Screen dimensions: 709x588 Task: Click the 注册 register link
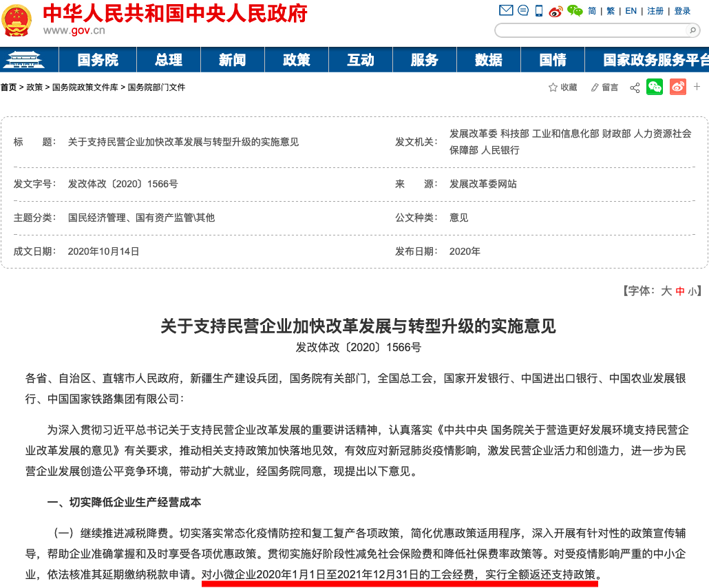coord(655,11)
